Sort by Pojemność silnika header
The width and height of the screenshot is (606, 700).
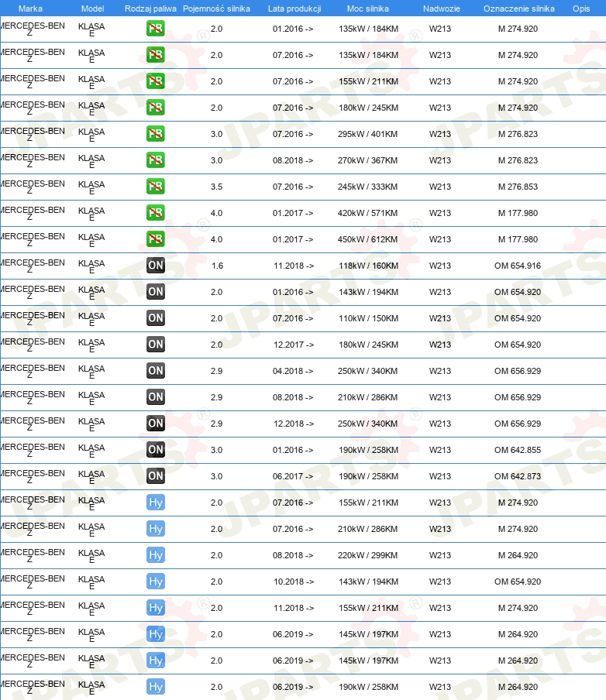point(216,9)
